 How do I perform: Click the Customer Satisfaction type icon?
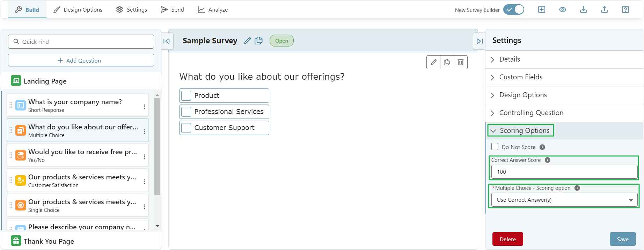pos(21,180)
